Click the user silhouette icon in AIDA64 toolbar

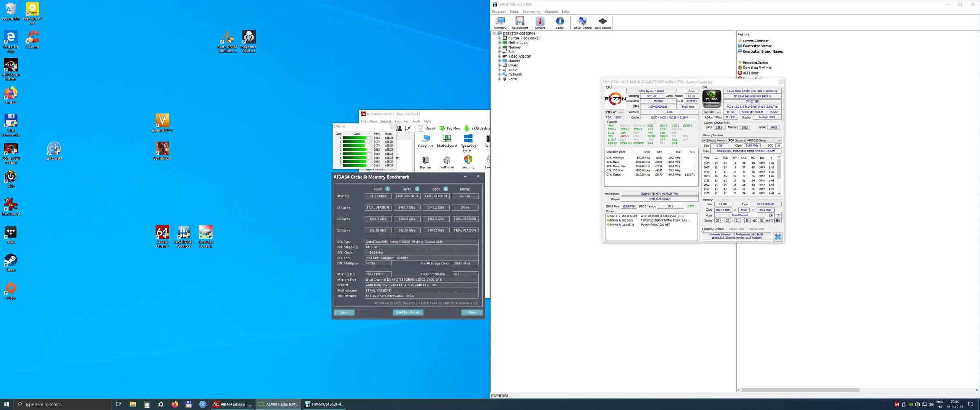(x=399, y=129)
